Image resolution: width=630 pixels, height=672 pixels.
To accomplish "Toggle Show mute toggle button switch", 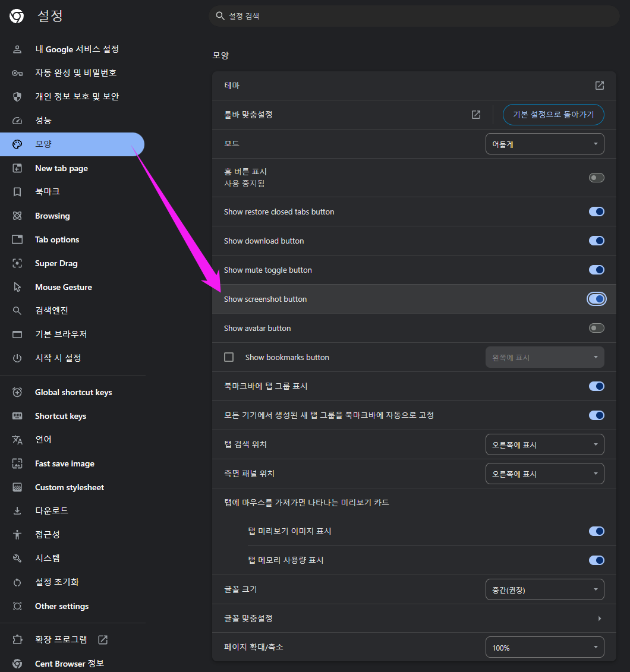I will pyautogui.click(x=596, y=270).
